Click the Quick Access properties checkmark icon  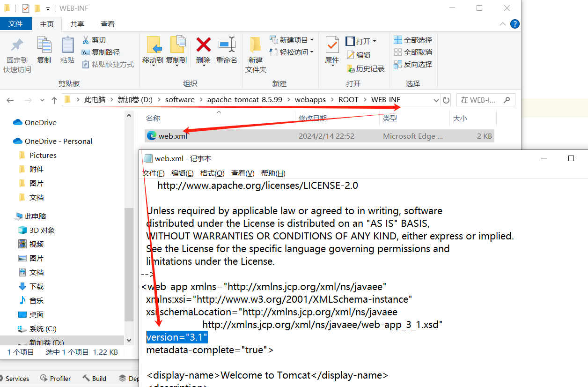(x=26, y=8)
